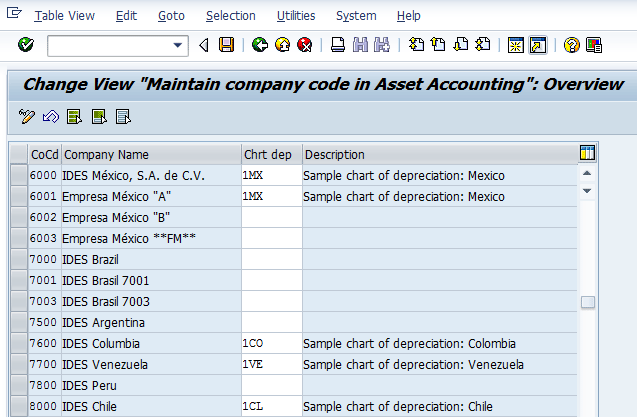Click the Select All rows icon
Image resolution: width=637 pixels, height=417 pixels.
[75, 117]
